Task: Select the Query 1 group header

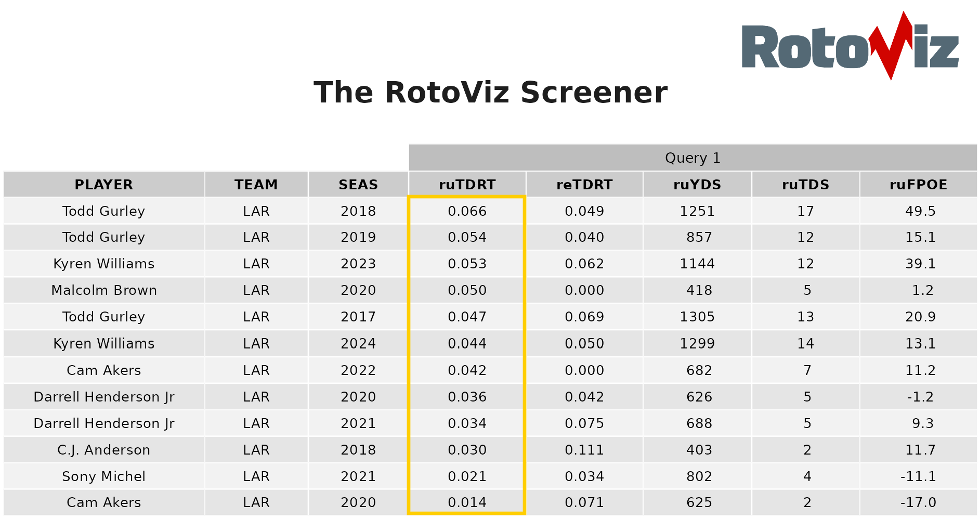Action: 692,158
